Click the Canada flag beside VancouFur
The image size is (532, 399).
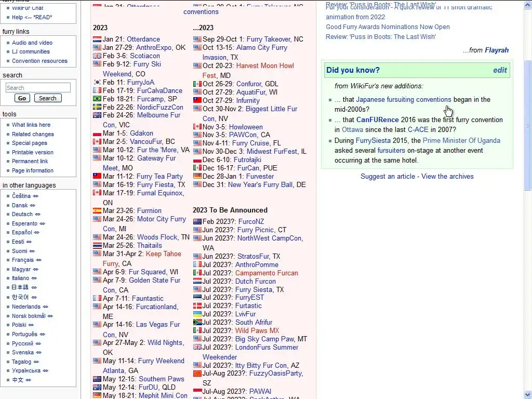97,142
